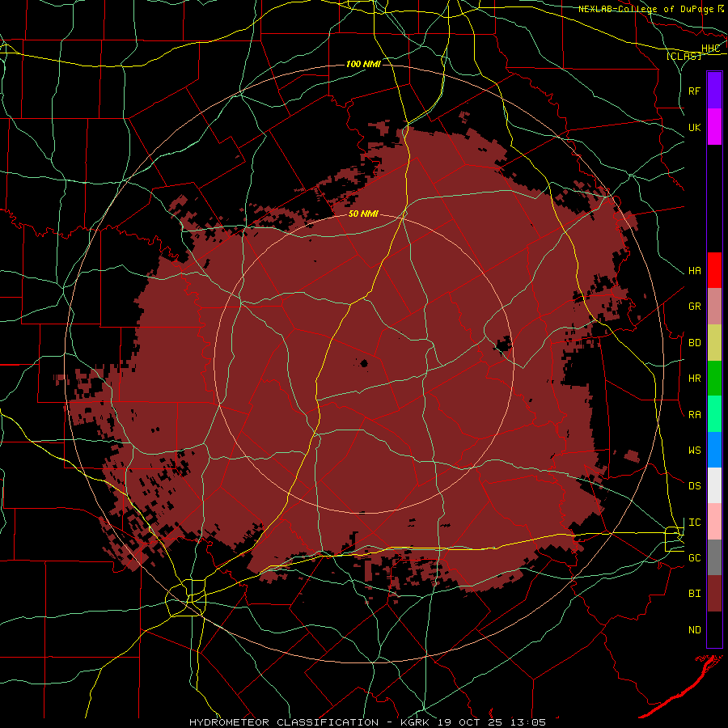Click the HHC product code label
Screen dimensions: 728x728
710,49
